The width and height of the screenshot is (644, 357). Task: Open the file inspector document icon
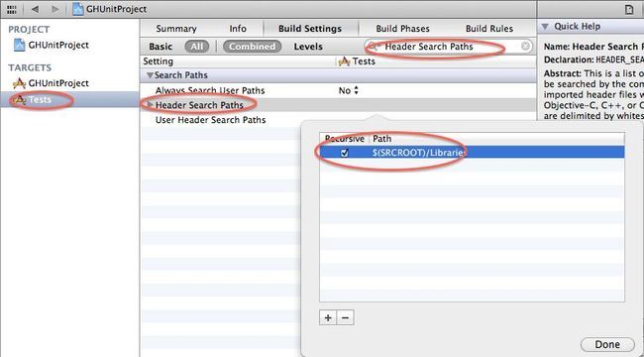pyautogui.click(x=629, y=10)
